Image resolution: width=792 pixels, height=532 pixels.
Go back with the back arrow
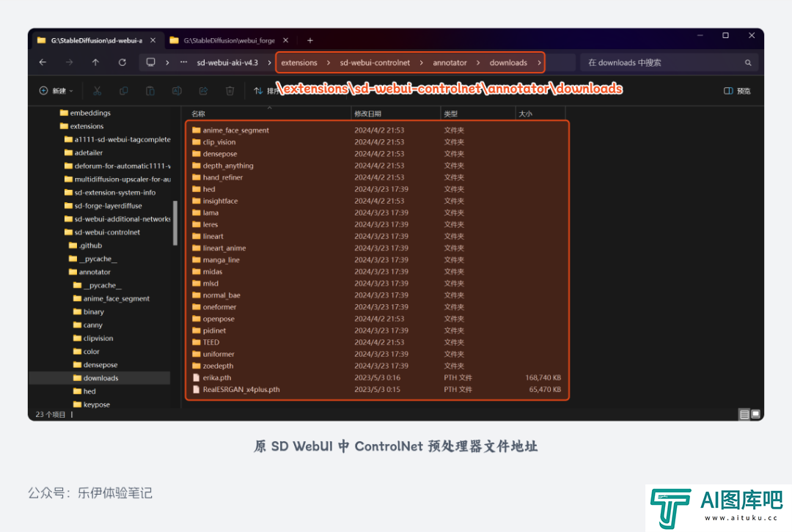pos(43,62)
